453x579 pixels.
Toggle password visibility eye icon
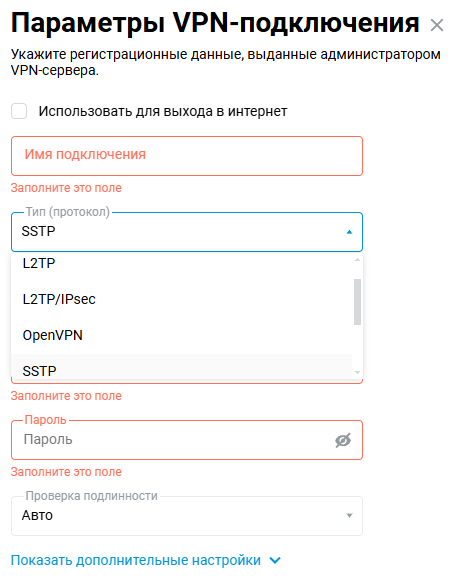(x=343, y=440)
